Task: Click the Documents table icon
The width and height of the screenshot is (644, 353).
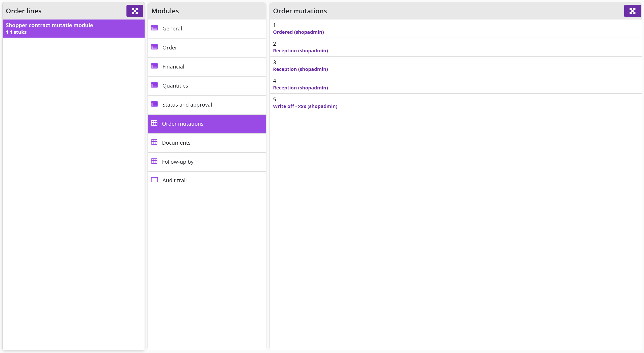Action: (x=154, y=142)
